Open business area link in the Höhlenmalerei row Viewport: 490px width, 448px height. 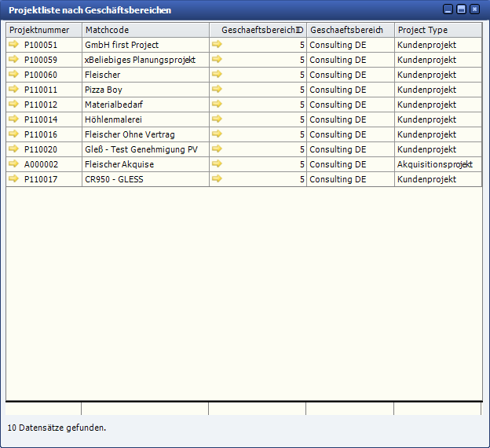point(217,119)
